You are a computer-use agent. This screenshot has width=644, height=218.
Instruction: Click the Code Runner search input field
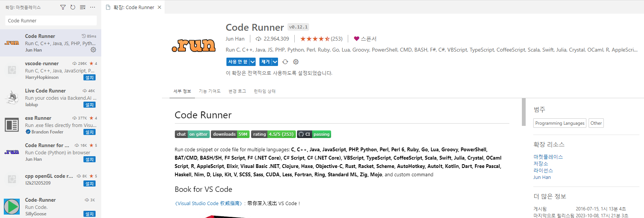(x=51, y=20)
